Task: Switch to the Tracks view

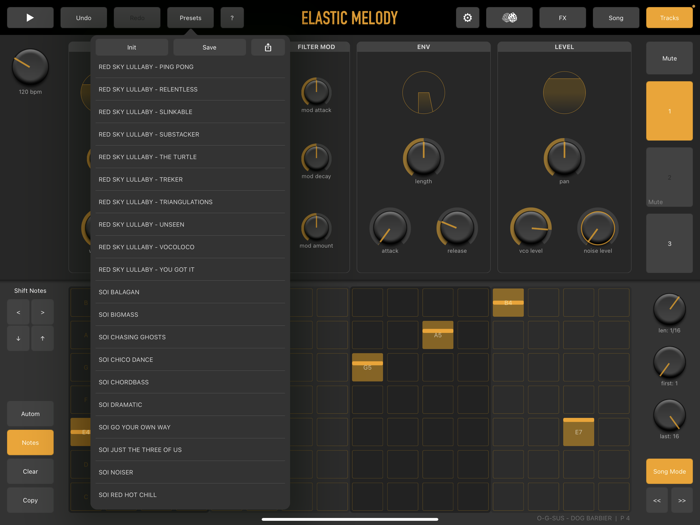Action: [670, 18]
